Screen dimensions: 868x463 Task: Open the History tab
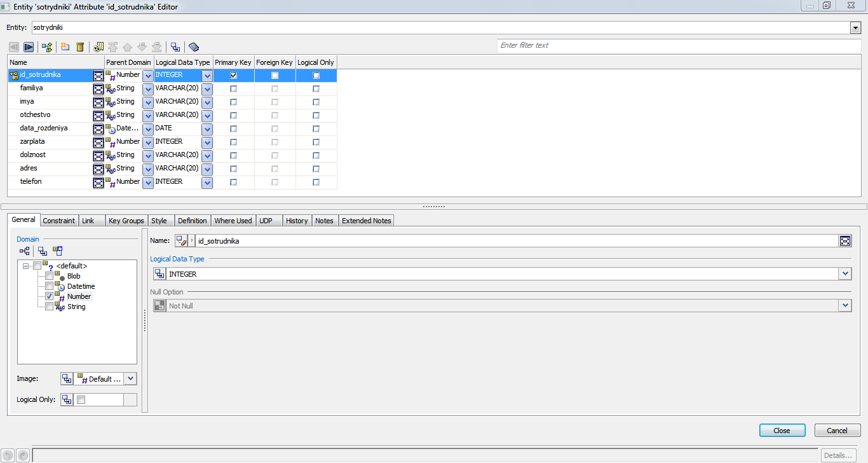[297, 221]
